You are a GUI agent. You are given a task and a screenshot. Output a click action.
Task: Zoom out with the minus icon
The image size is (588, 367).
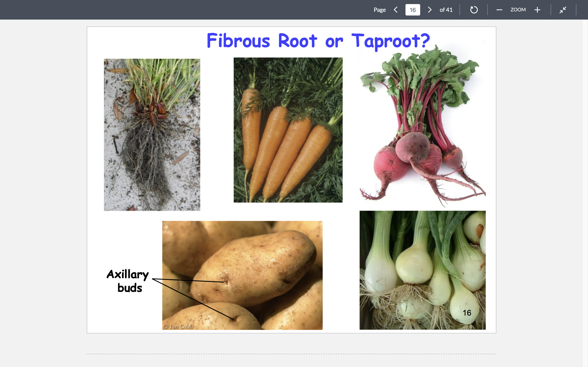click(499, 10)
